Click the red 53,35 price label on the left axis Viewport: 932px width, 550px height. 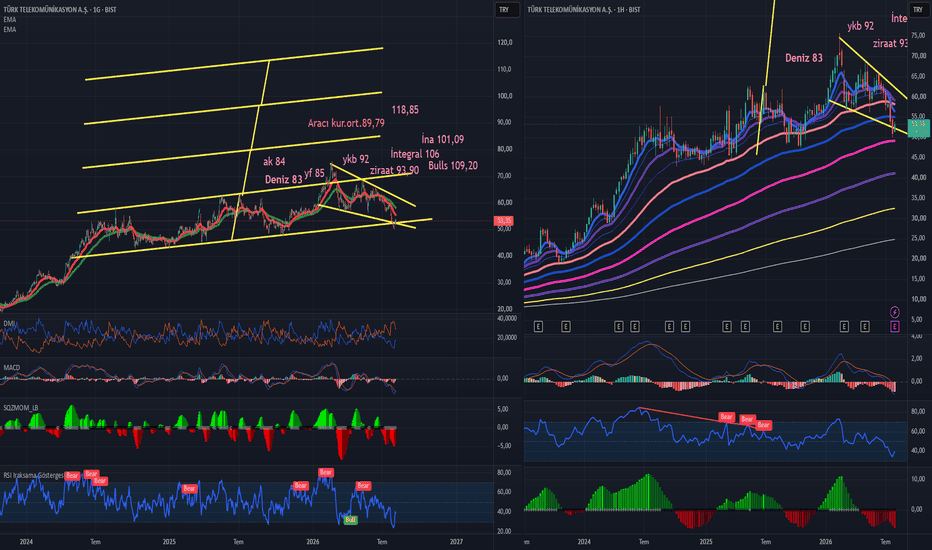tap(503, 221)
